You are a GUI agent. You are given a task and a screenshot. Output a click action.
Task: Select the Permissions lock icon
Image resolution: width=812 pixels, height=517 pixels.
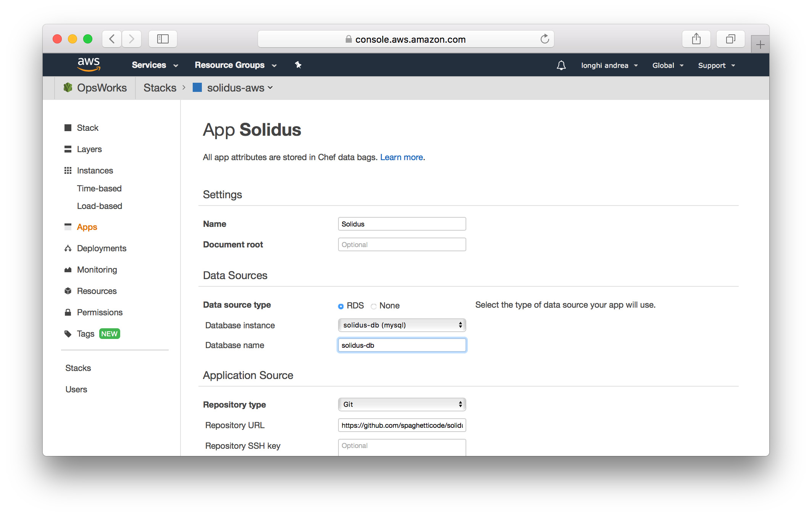pyautogui.click(x=68, y=312)
